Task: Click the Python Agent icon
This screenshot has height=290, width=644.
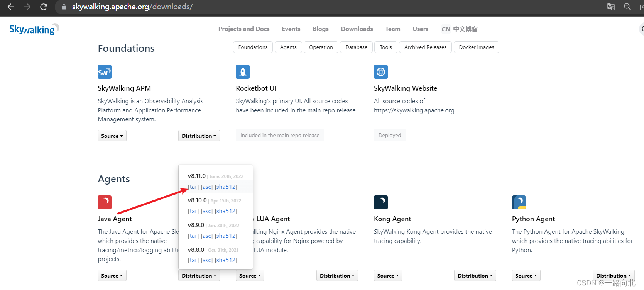Action: [x=519, y=202]
